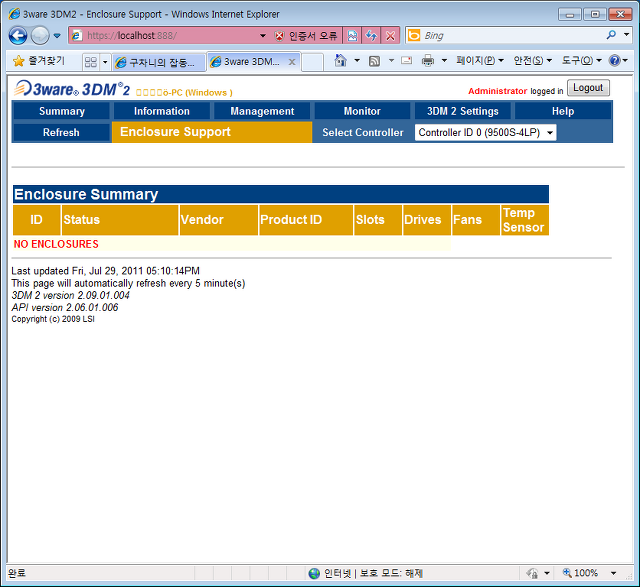Open the zoom level dropdown arrow

click(x=613, y=573)
